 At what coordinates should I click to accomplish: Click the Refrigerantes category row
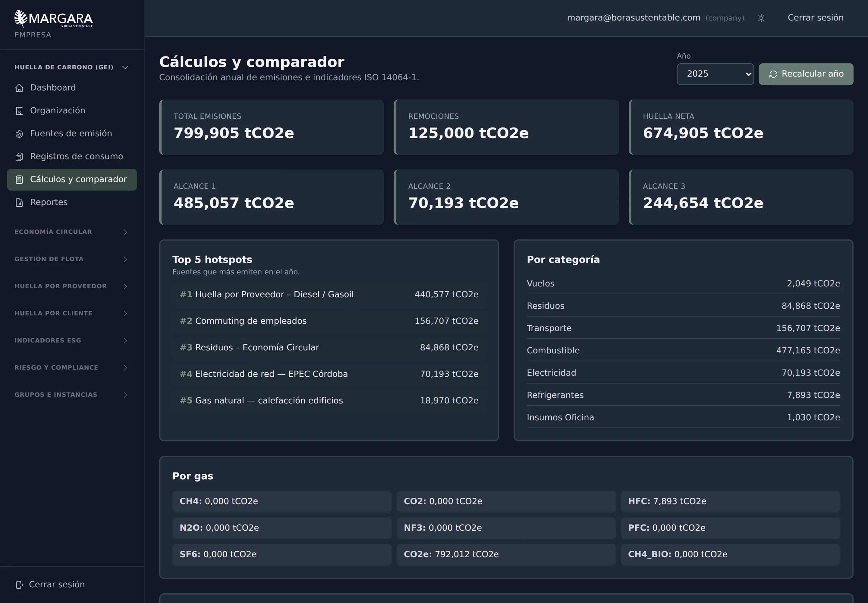click(x=683, y=395)
